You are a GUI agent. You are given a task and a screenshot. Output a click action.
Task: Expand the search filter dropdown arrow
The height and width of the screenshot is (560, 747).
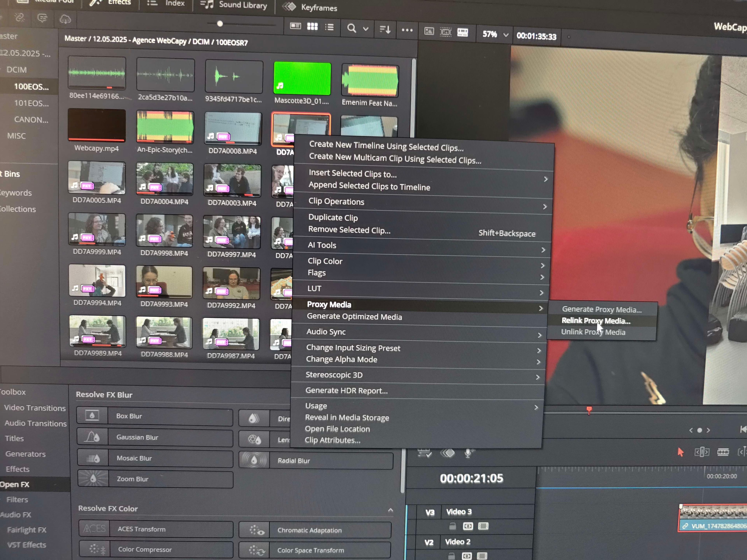[366, 29]
